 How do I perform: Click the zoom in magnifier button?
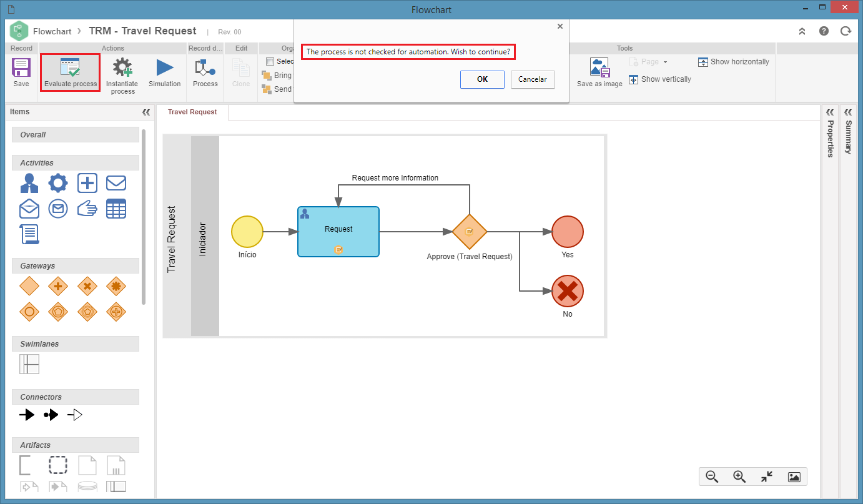click(x=739, y=477)
